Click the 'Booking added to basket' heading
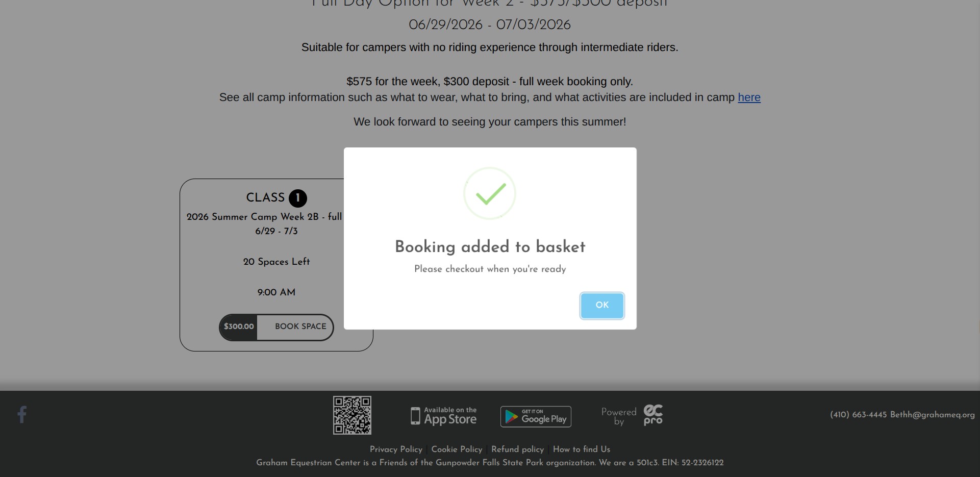 click(490, 247)
